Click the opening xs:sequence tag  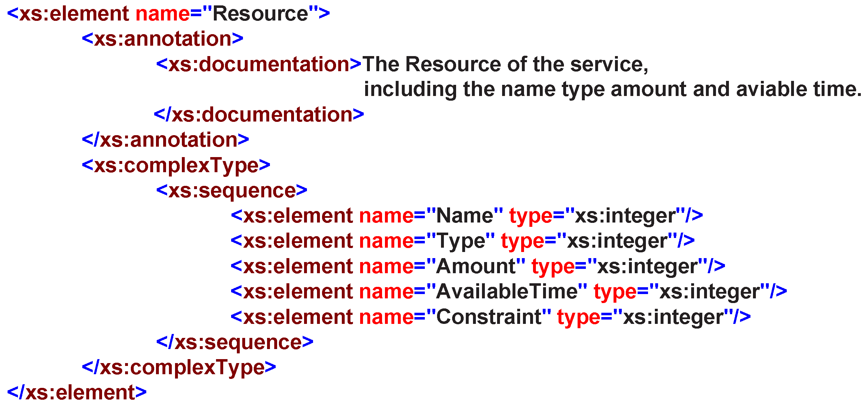tap(232, 191)
